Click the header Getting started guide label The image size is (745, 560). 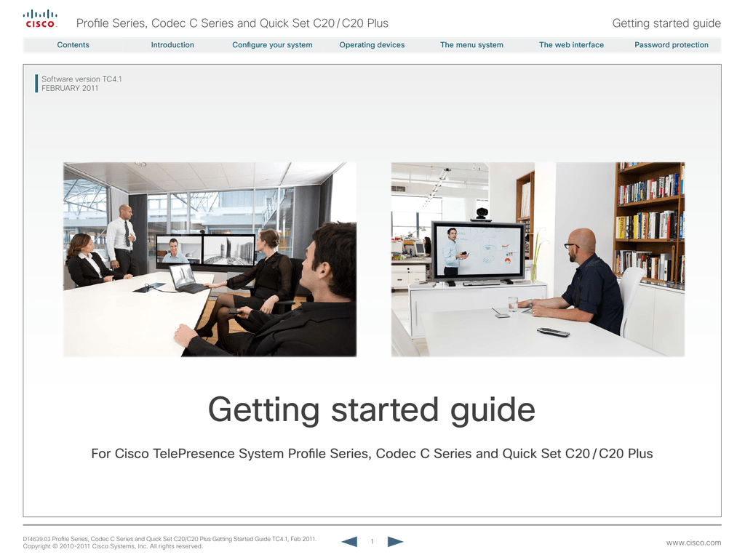point(666,23)
